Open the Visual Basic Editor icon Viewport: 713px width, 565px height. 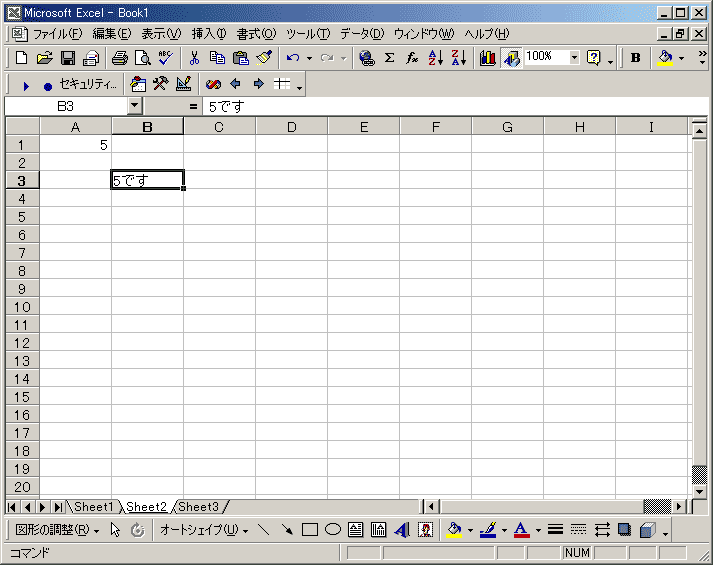(x=138, y=84)
